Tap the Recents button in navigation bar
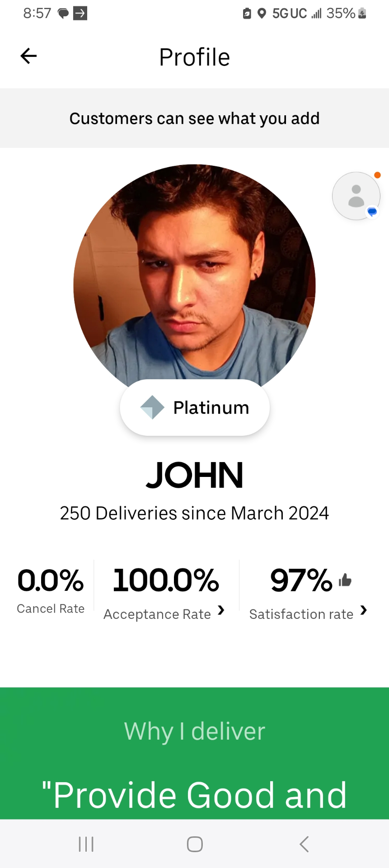This screenshot has width=389, height=868. tap(85, 844)
